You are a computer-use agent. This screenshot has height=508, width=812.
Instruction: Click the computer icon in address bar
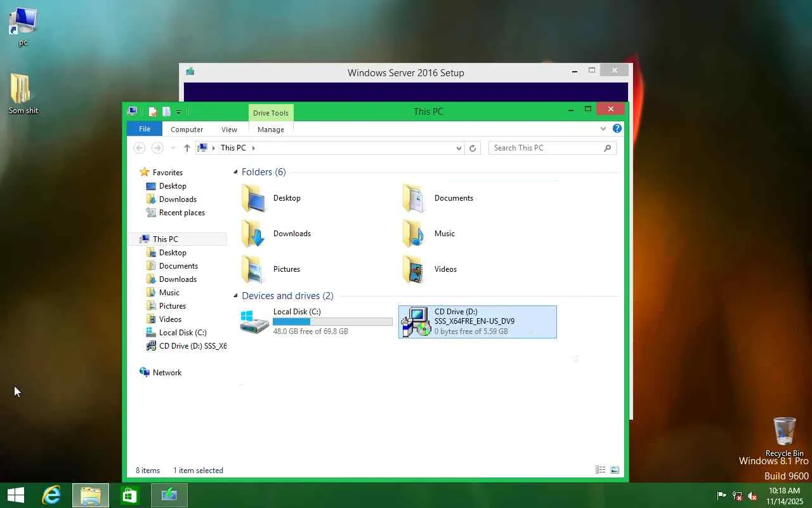(x=202, y=148)
